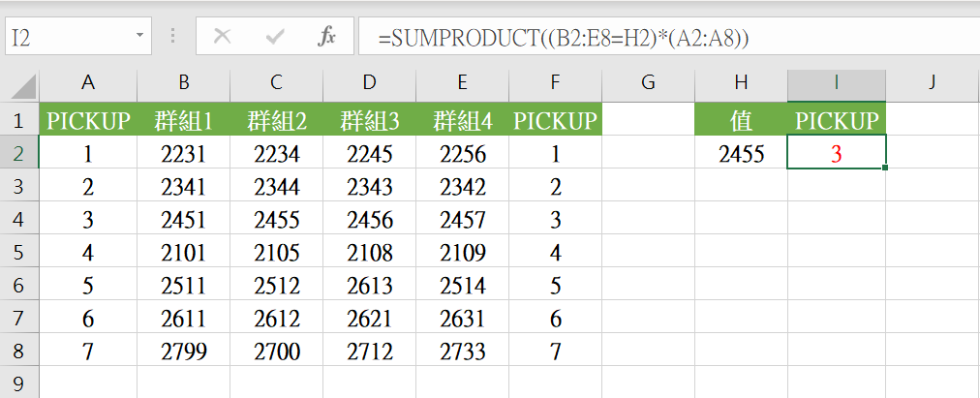Select column H header

[741, 83]
